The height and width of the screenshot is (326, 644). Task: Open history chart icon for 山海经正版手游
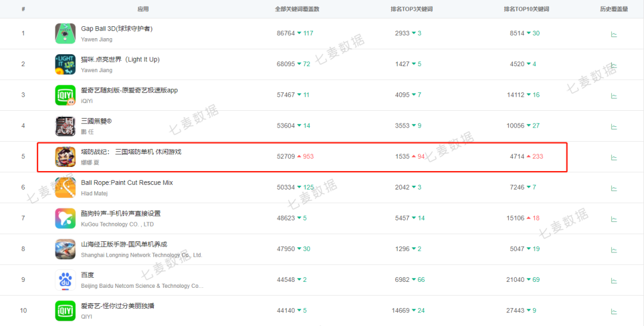614,250
